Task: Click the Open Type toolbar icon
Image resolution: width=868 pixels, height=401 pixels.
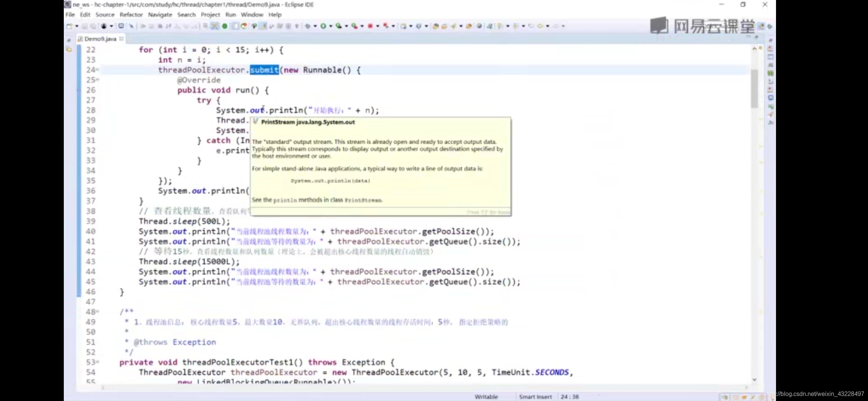Action: click(x=436, y=26)
